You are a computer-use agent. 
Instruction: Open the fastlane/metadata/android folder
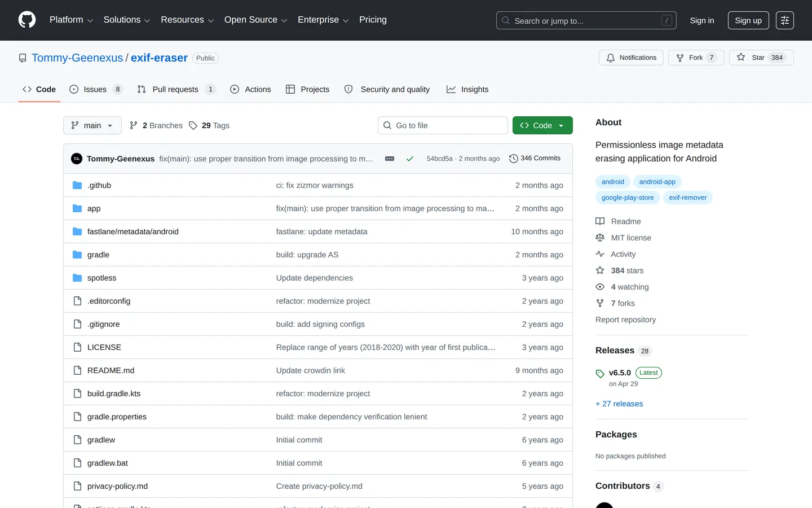(x=133, y=231)
